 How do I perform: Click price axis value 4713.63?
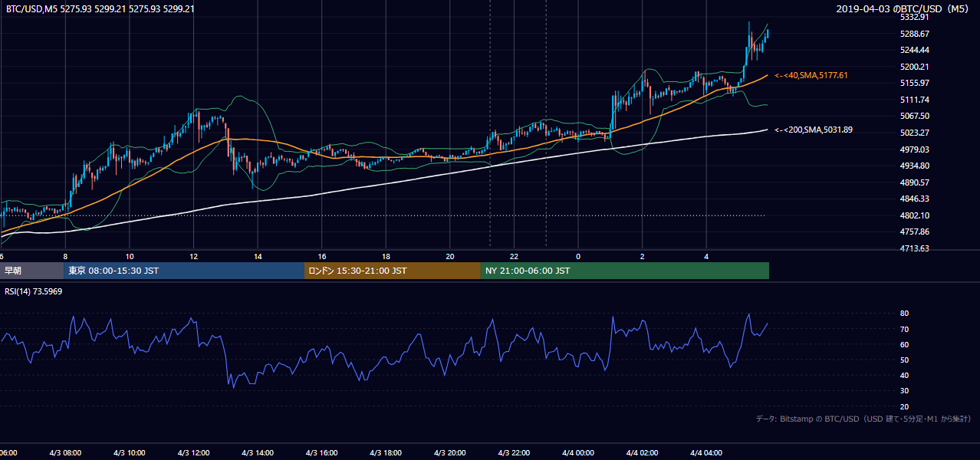point(915,248)
